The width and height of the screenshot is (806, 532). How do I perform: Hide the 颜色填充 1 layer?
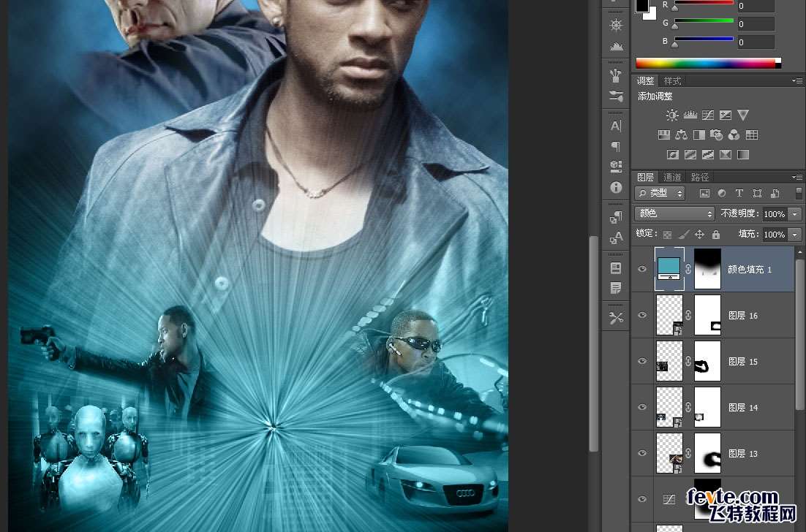coord(642,269)
